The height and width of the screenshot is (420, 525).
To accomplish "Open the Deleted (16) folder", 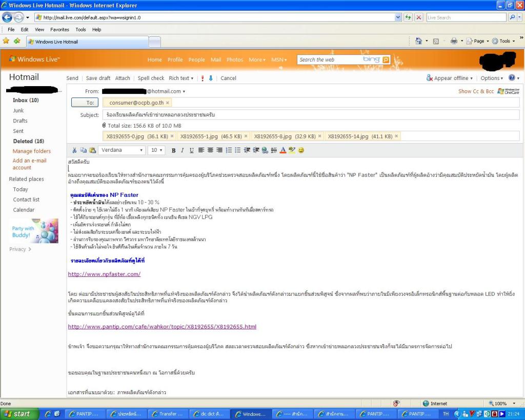I will (29, 141).
